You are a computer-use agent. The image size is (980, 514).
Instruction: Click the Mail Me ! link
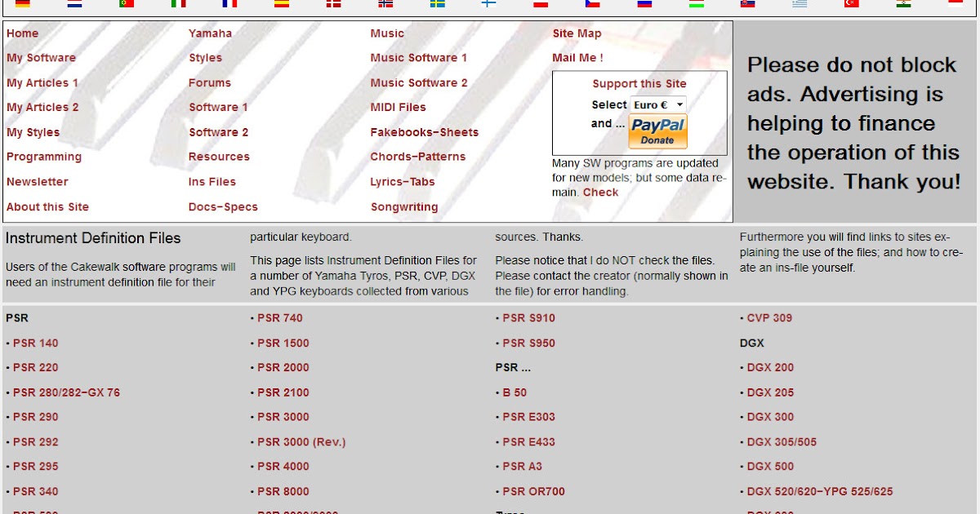577,58
